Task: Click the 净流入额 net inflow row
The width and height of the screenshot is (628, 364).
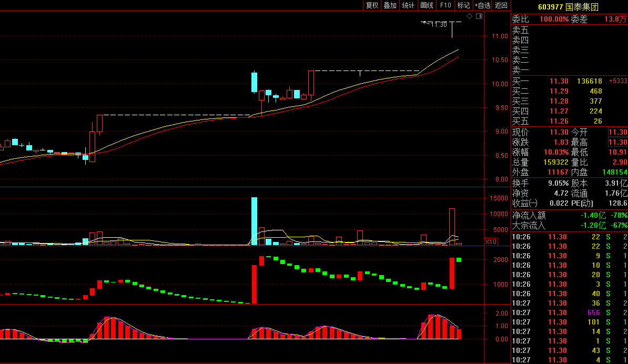Action: pos(570,215)
